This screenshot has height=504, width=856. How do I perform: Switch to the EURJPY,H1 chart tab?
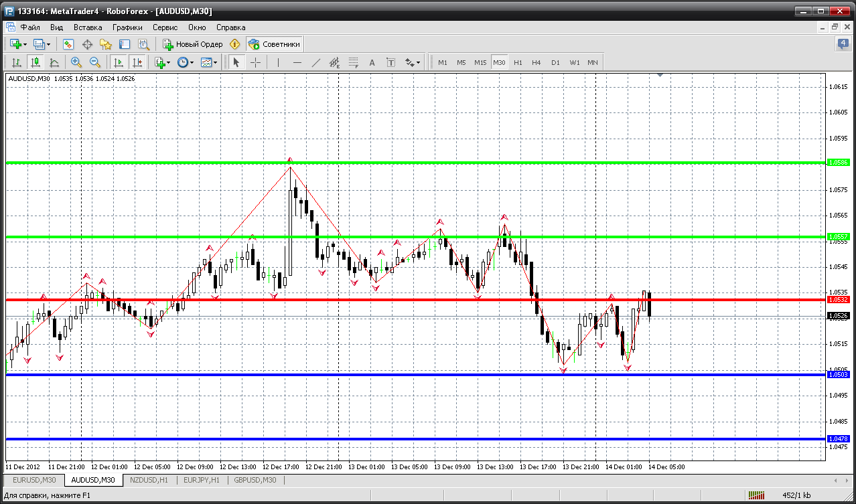(201, 480)
